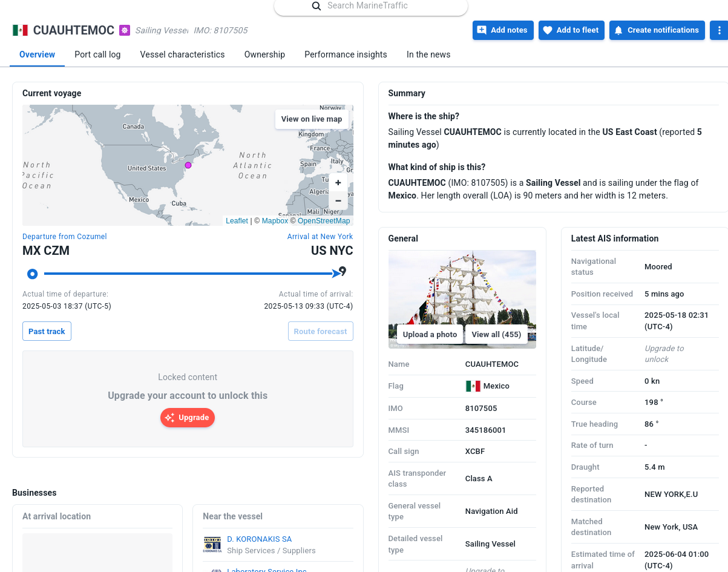
Task: View all 455 vessel photos
Action: (x=496, y=335)
